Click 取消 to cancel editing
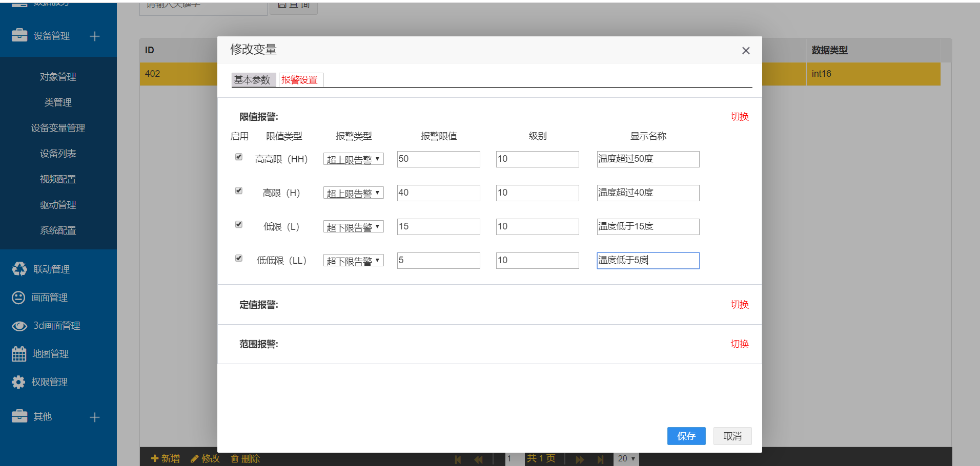Image resolution: width=980 pixels, height=466 pixels. tap(732, 436)
